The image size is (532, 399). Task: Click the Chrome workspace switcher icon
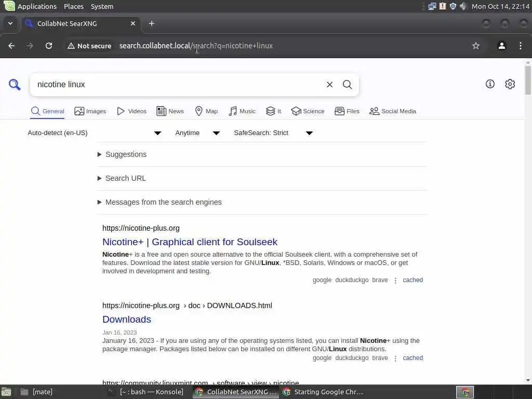(465, 392)
